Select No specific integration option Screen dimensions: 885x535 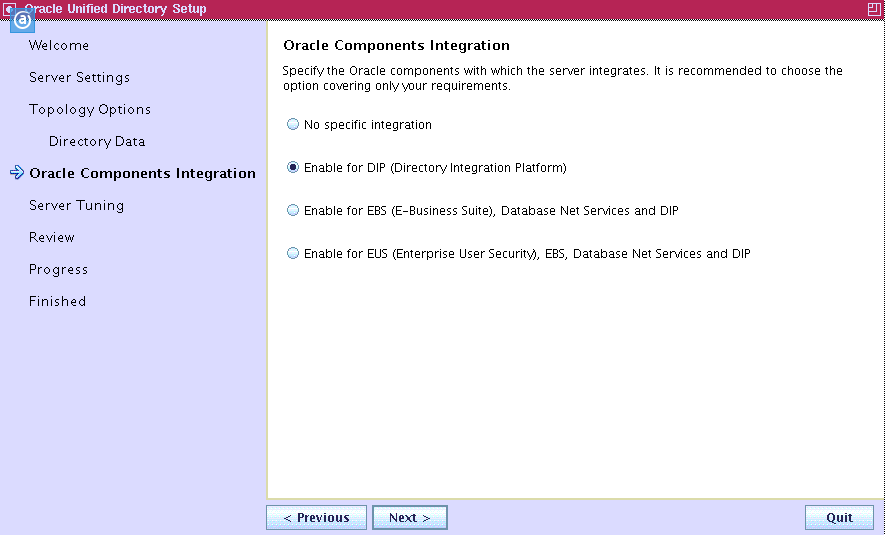click(x=293, y=125)
